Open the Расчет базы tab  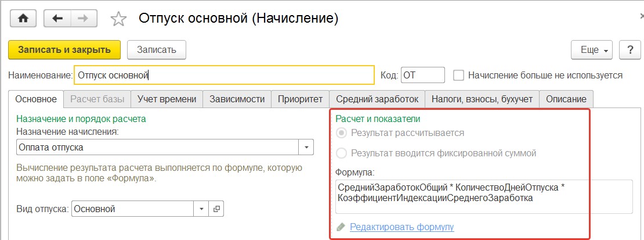point(97,99)
